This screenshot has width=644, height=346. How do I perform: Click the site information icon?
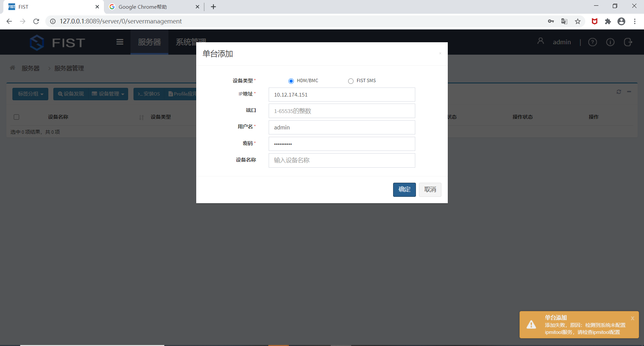53,21
